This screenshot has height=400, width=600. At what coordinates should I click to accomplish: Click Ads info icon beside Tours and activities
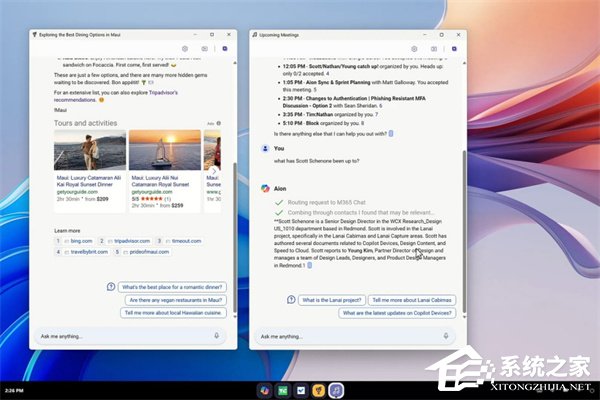pyautogui.click(x=219, y=123)
